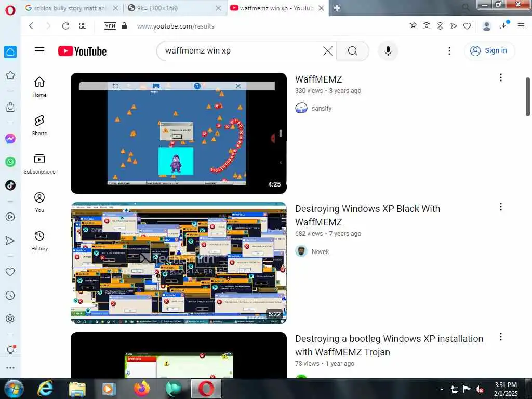The height and width of the screenshot is (399, 532).
Task: Open YouTube settings three-dot menu near Sign in
Action: [449, 51]
